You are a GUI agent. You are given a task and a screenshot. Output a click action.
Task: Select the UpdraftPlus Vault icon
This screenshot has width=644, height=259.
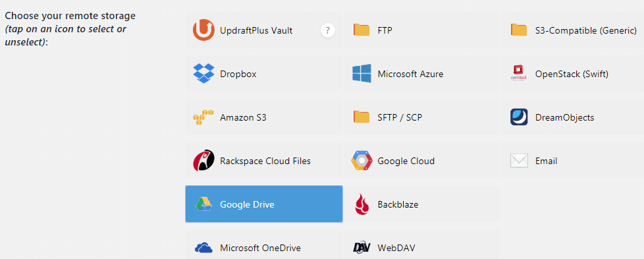click(203, 30)
